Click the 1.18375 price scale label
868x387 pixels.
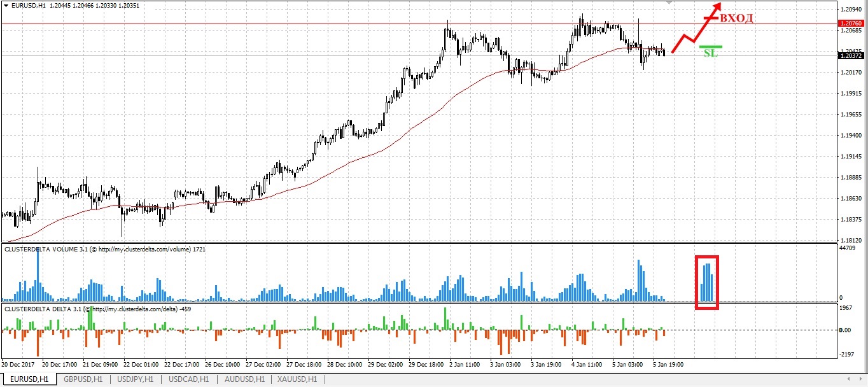(x=851, y=220)
